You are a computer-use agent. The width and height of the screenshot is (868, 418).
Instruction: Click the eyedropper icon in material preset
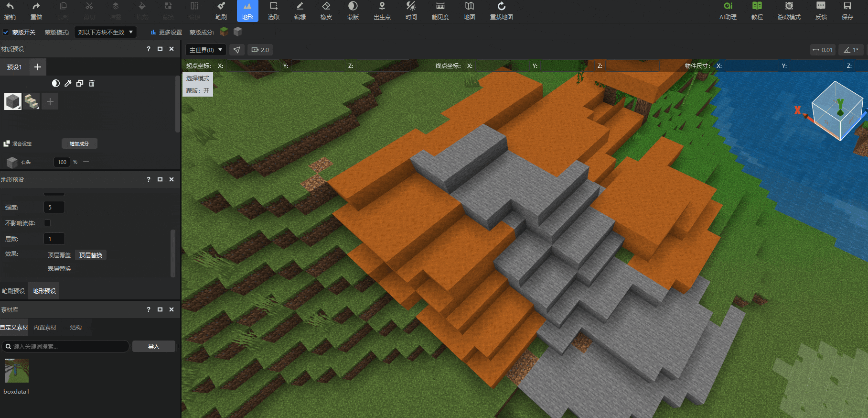click(x=68, y=83)
